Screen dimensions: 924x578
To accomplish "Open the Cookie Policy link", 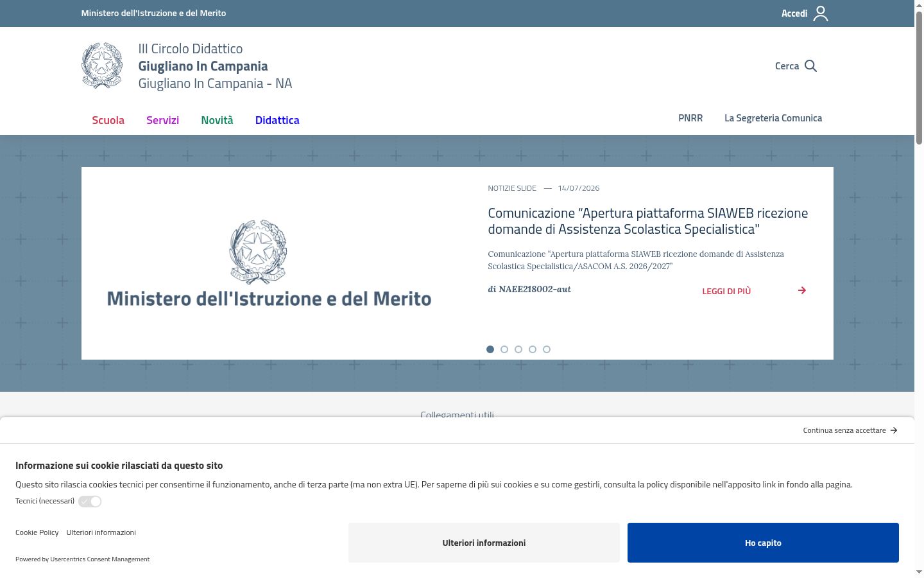I will (37, 532).
